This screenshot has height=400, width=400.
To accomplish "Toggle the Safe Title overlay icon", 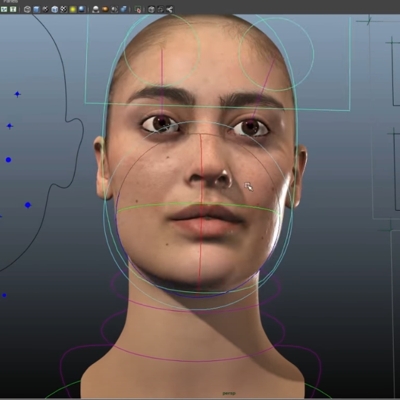I will [x=13, y=9].
